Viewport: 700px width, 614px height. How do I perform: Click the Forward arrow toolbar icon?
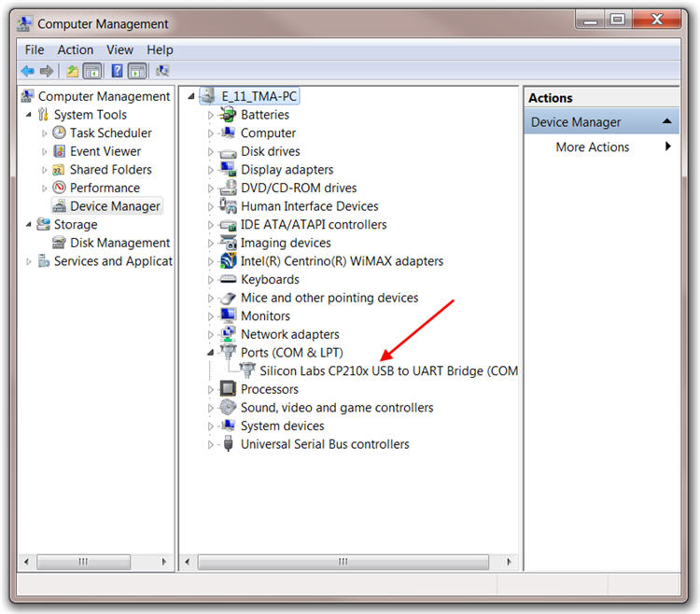47,71
